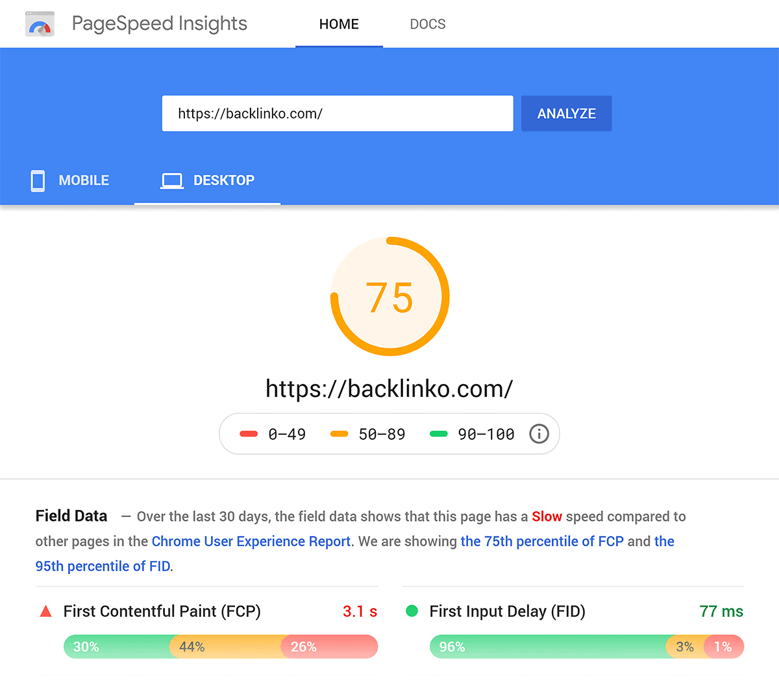Viewport: 779px width, 700px height.
Task: Click the orange 50-89 legend indicator
Action: pos(338,434)
